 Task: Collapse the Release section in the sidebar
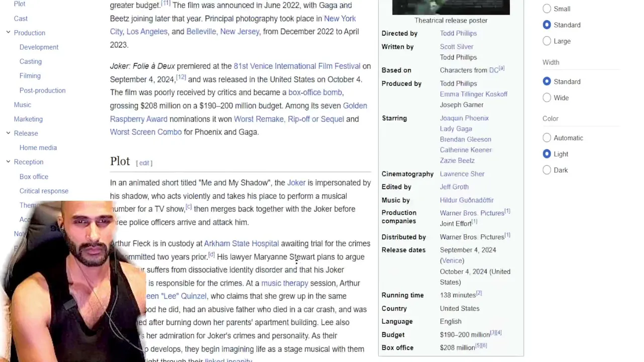8,133
